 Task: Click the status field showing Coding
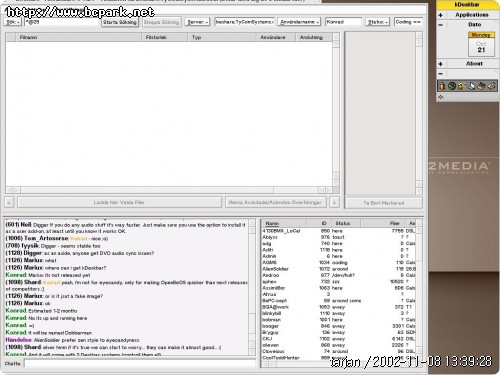(x=408, y=22)
